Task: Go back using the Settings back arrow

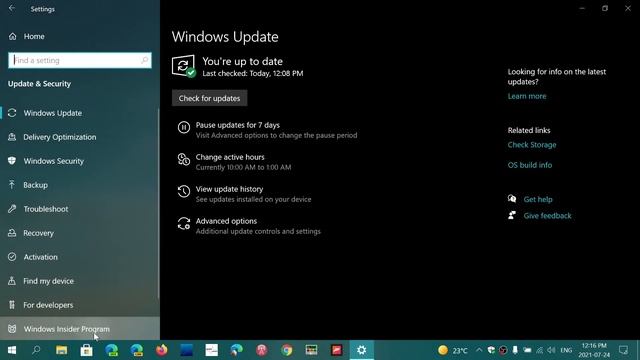Action: [12, 8]
